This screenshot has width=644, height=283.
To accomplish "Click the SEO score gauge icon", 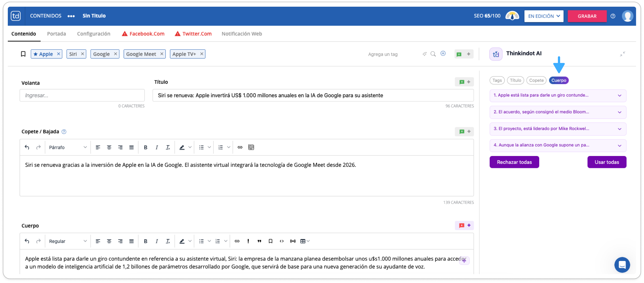I will (512, 16).
